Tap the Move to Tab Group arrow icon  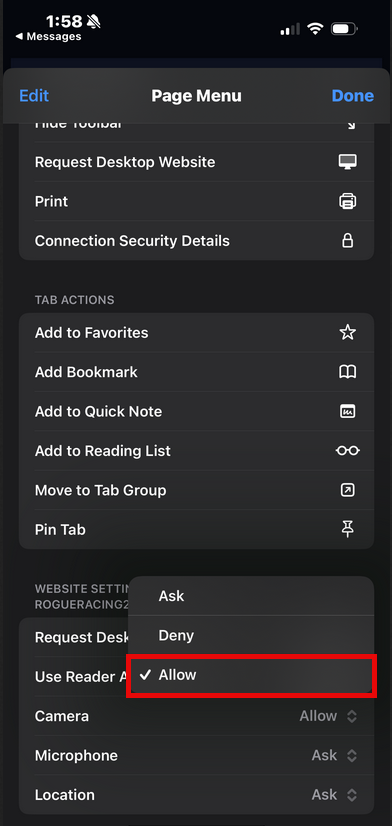point(347,490)
